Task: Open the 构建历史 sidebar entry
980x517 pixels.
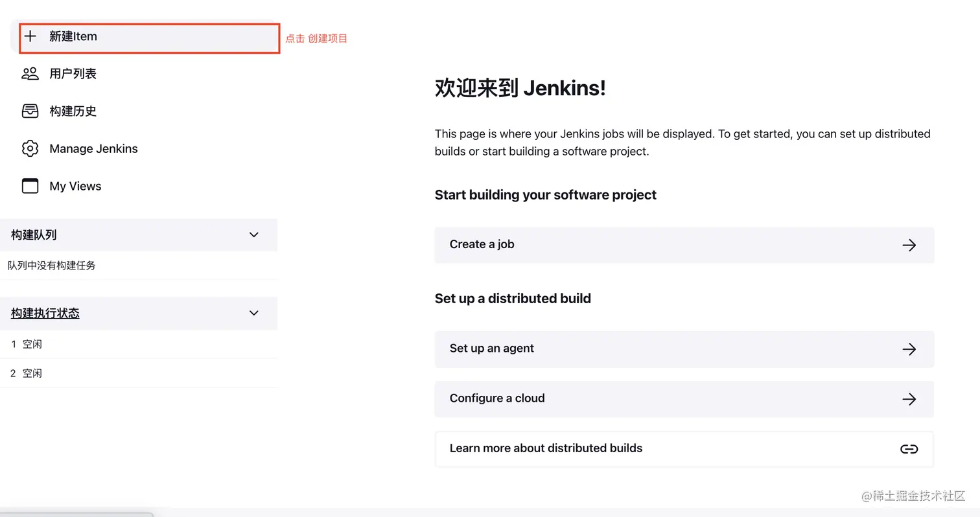Action: [73, 111]
